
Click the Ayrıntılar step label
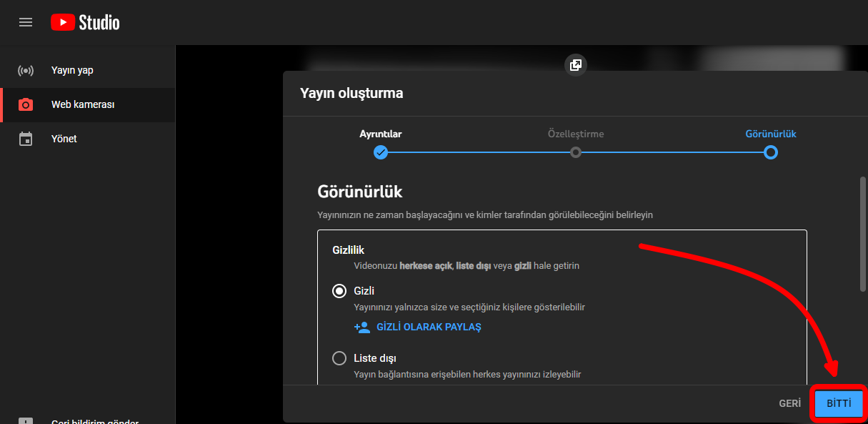381,134
